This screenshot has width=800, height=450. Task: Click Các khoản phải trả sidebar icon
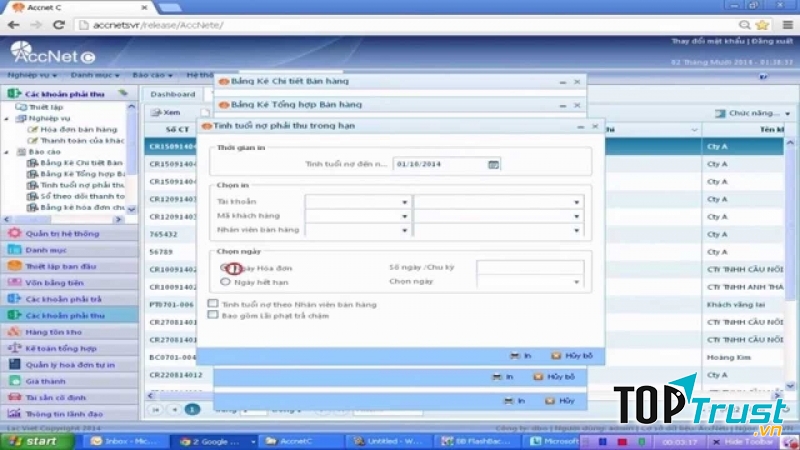coord(14,298)
